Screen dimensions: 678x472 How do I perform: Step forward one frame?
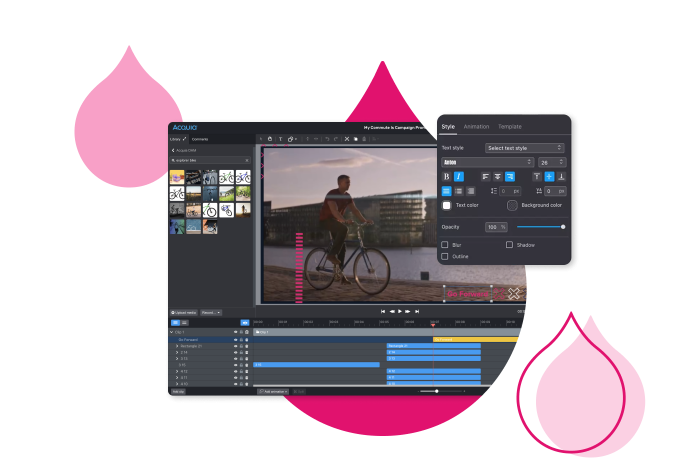pyautogui.click(x=408, y=311)
